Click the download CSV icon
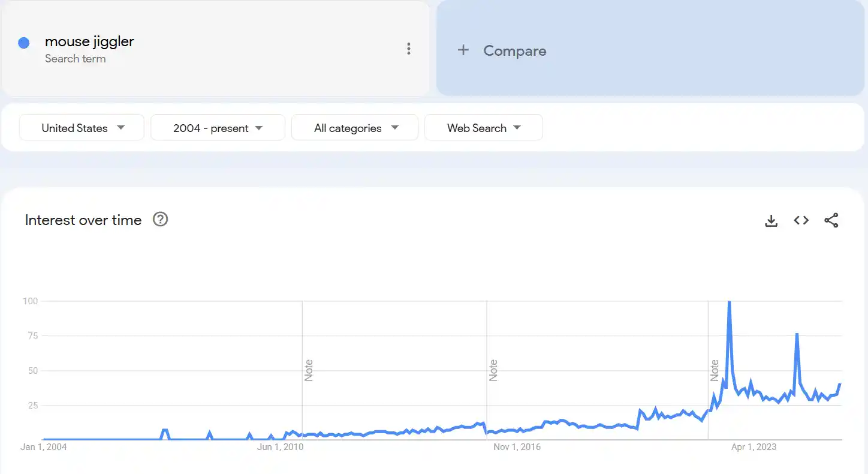The image size is (868, 474). click(x=771, y=221)
